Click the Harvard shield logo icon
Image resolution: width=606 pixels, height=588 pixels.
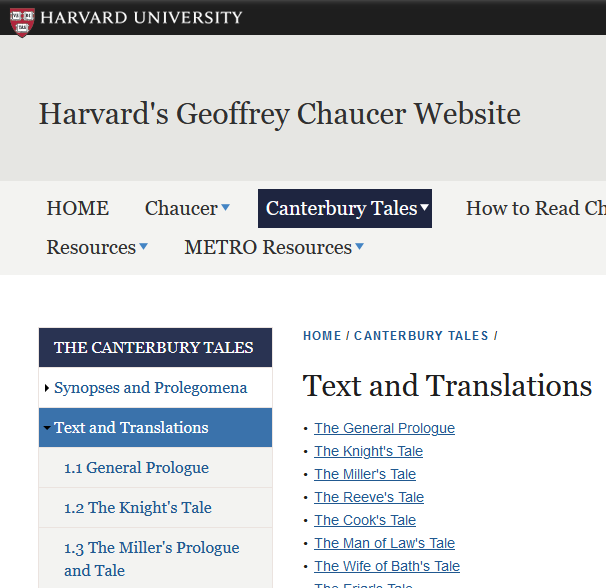(x=22, y=22)
